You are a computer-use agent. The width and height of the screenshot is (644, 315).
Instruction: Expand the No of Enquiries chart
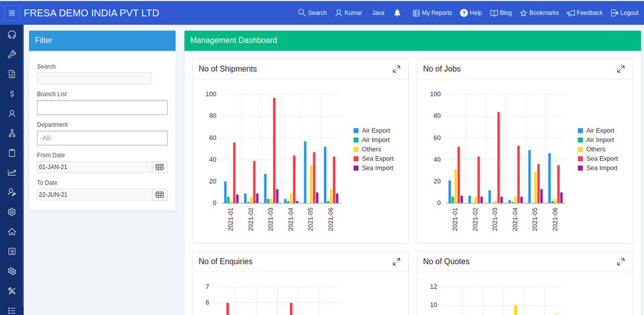click(x=396, y=261)
